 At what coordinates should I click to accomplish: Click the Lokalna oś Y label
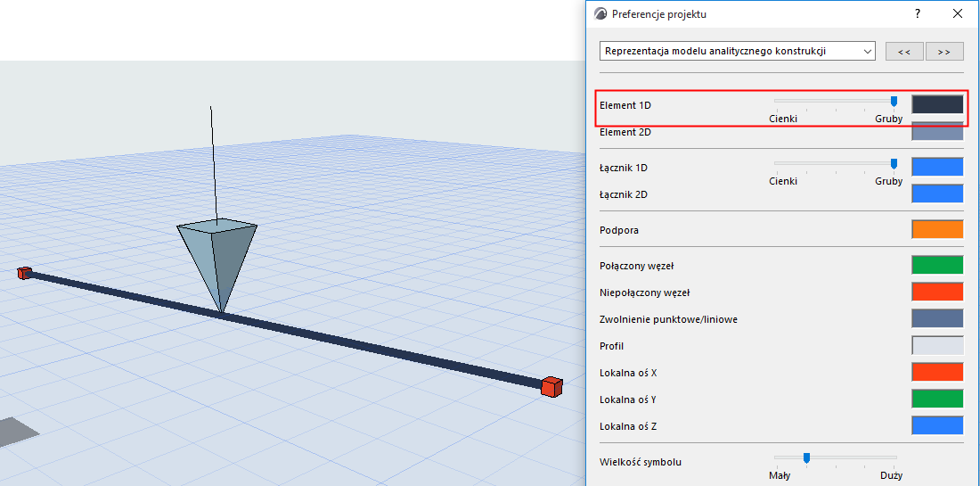tap(628, 400)
